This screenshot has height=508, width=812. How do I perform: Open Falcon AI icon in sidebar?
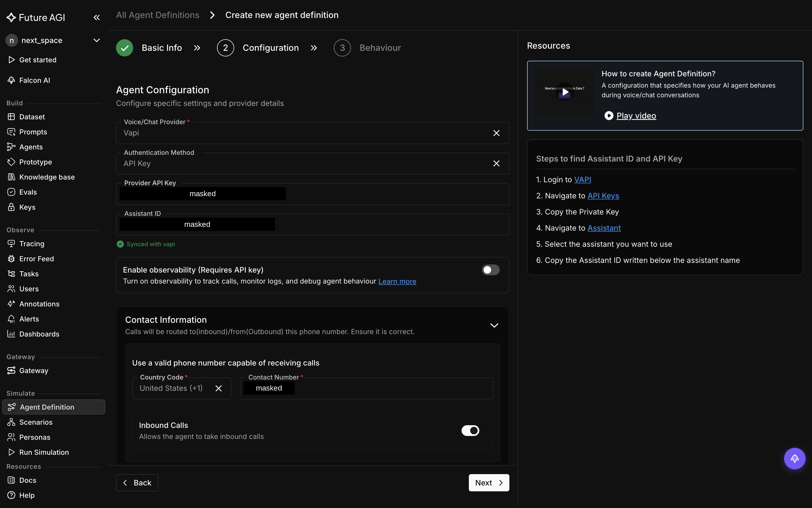tap(11, 80)
